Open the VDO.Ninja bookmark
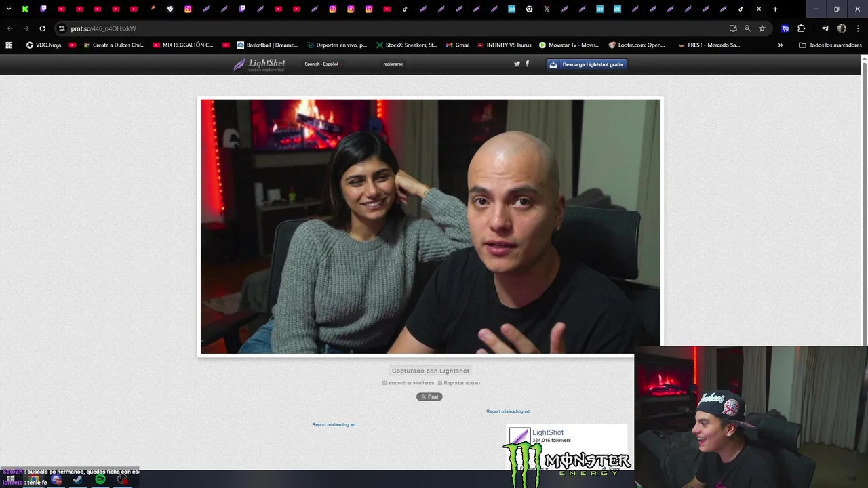 (x=43, y=45)
